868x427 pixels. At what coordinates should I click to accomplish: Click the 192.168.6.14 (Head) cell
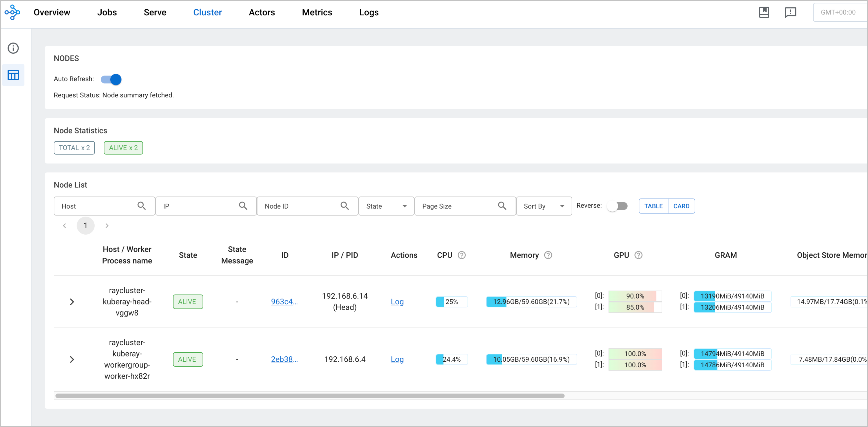click(345, 302)
